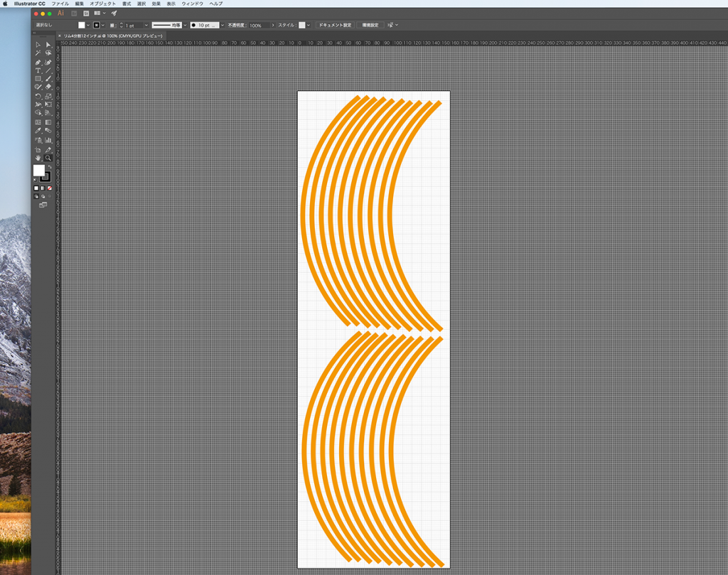Activate the Zoom magnifier tool
Screen dimensions: 728x575
48,157
